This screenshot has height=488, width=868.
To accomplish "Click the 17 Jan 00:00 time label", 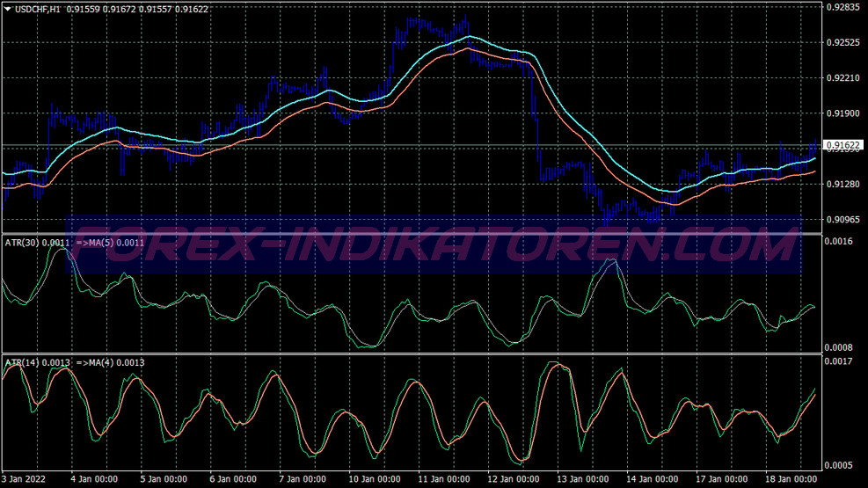I will coord(722,478).
